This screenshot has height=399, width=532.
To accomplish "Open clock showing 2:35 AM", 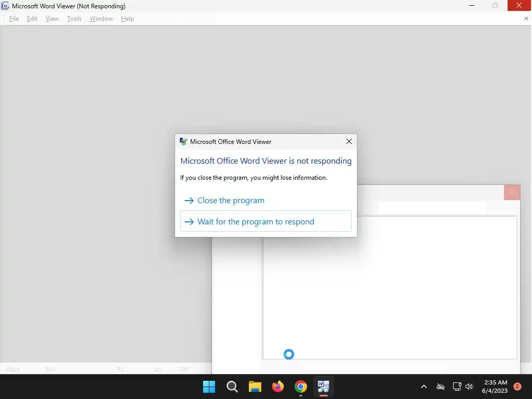I will pos(495,387).
